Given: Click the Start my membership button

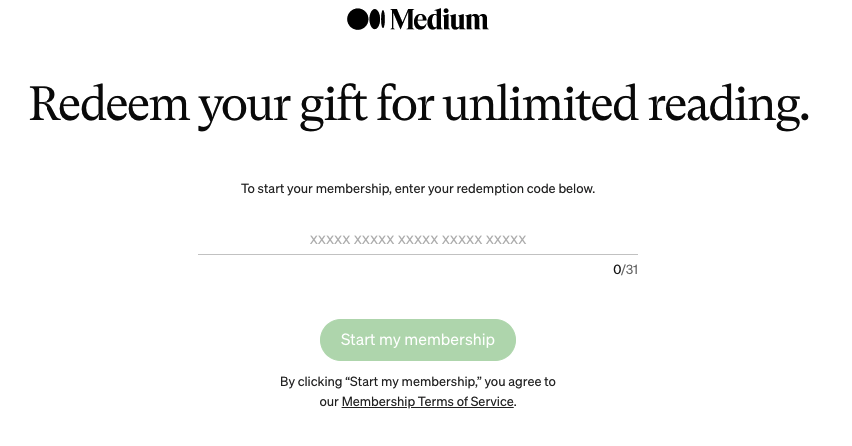Looking at the screenshot, I should click(418, 340).
